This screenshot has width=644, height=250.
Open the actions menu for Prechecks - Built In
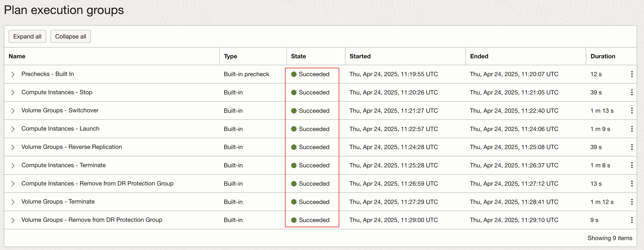632,74
